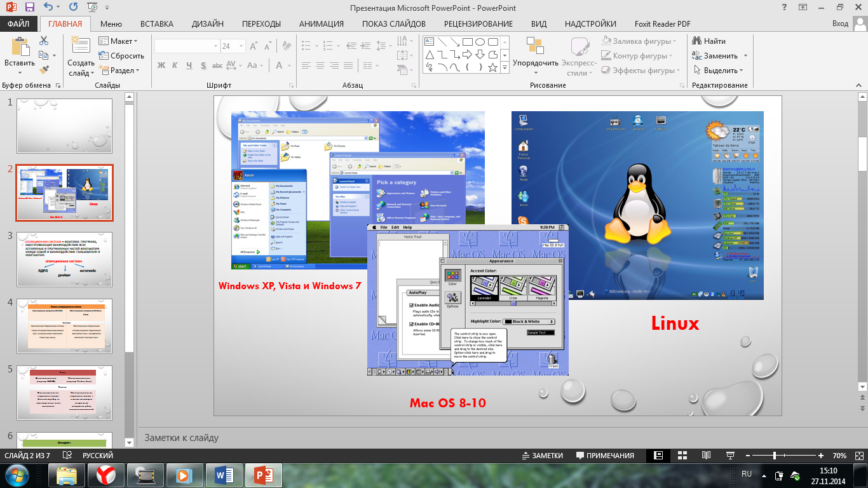The width and height of the screenshot is (868, 488).
Task: Click the underline Ч icon
Action: pos(189,65)
